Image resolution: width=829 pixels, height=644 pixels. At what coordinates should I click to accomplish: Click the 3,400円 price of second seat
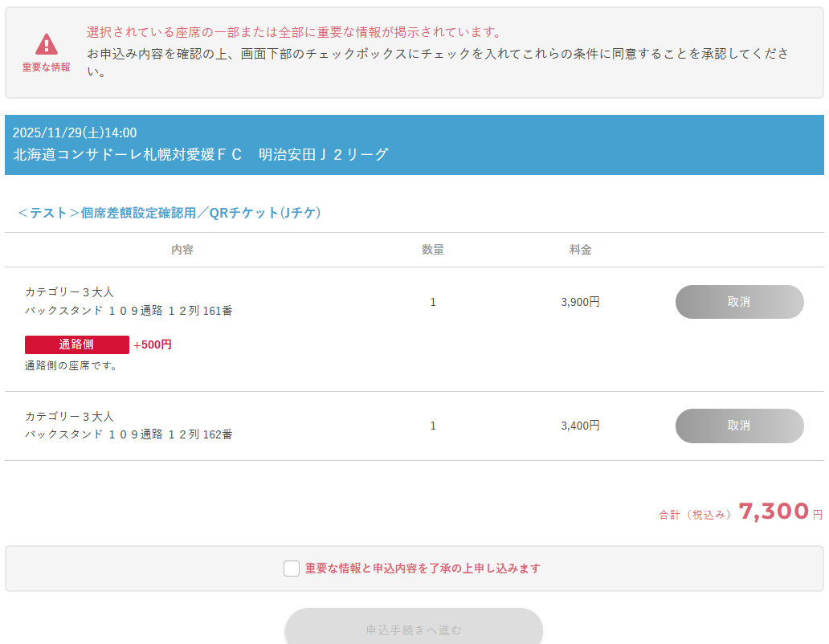click(580, 426)
